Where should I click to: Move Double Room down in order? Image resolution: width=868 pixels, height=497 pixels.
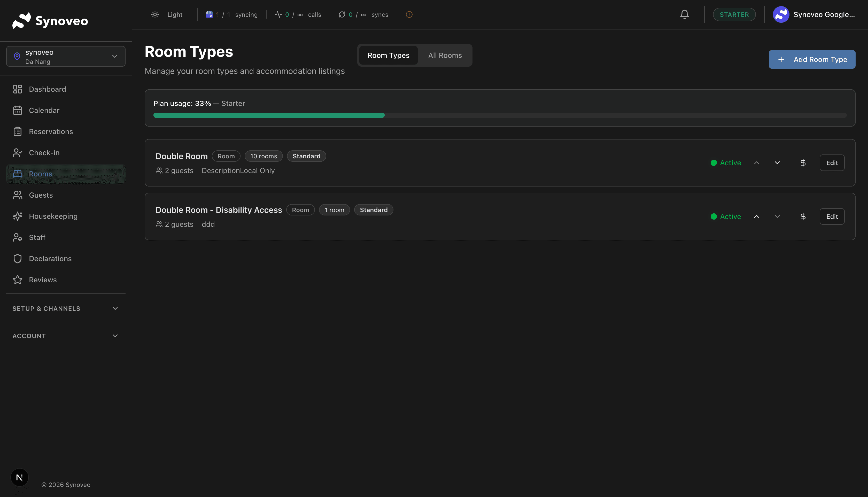pyautogui.click(x=777, y=163)
